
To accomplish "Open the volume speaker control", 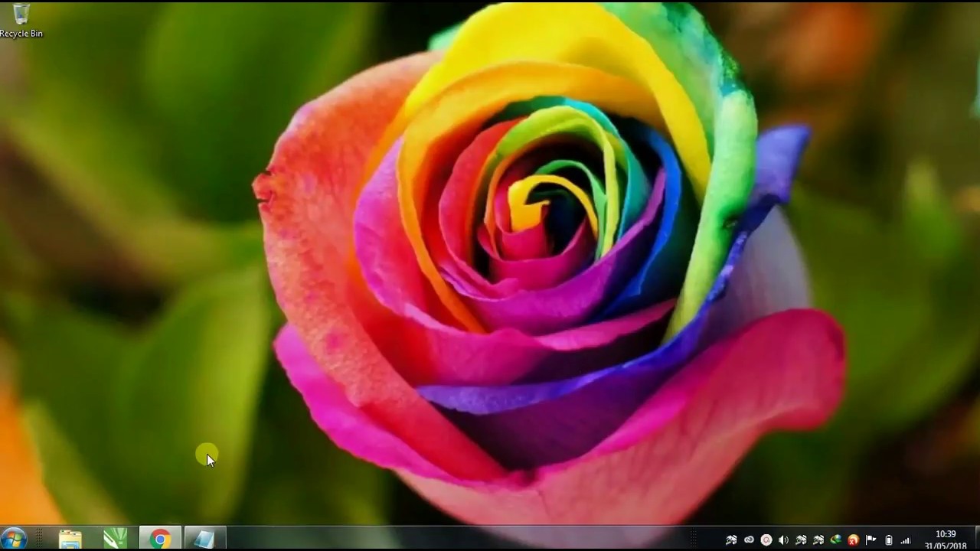I will click(783, 540).
